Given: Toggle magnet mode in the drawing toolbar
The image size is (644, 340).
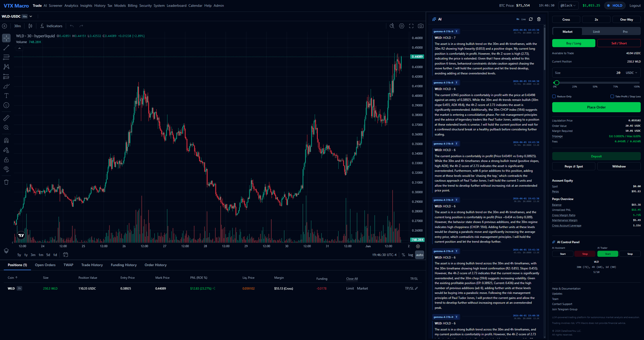Looking at the screenshot, I should click(x=6, y=141).
